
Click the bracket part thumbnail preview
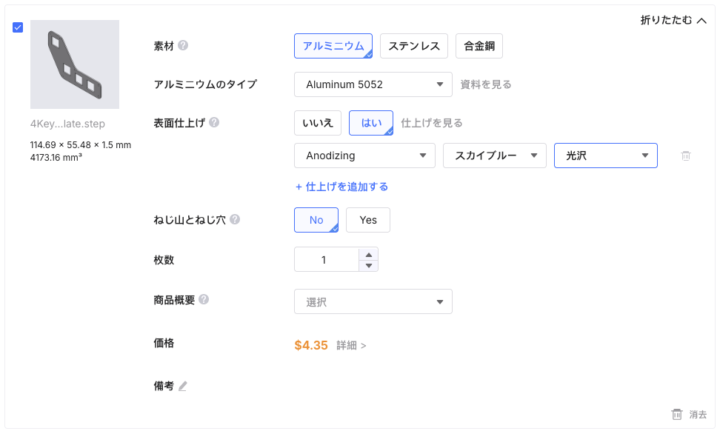coord(75,65)
